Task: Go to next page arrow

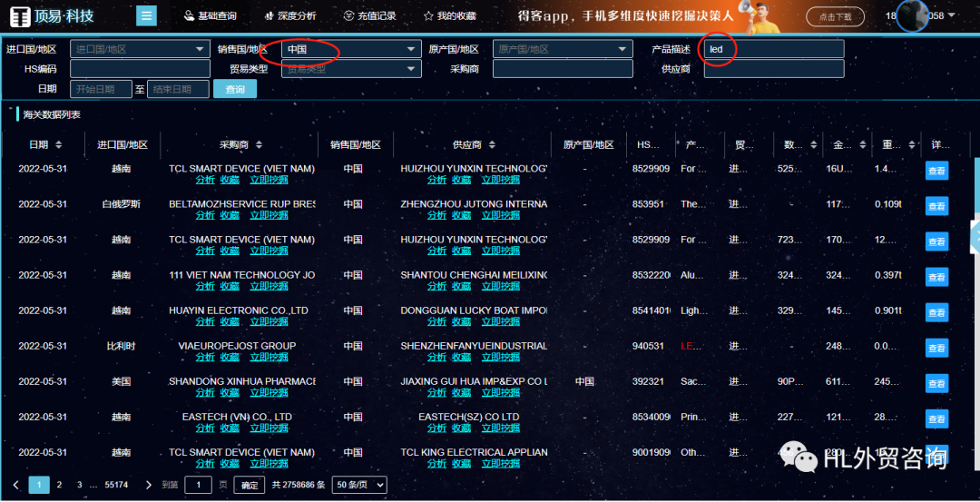Action: (148, 485)
